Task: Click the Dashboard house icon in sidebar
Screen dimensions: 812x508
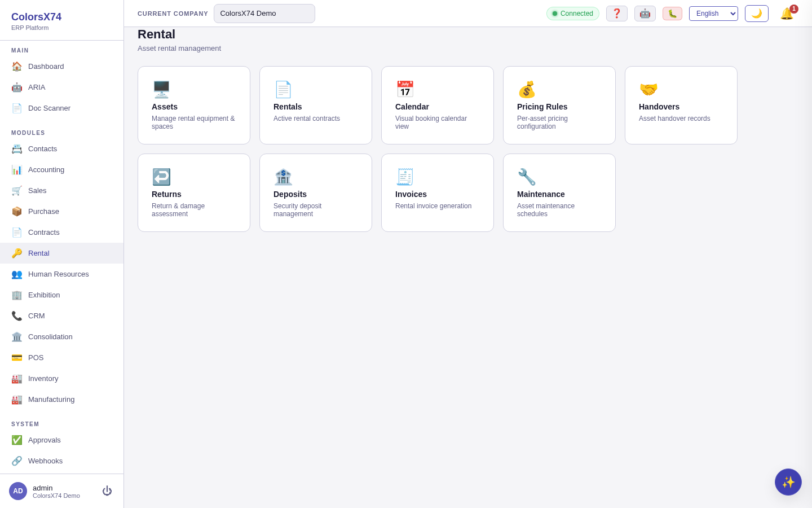Action: 17,66
